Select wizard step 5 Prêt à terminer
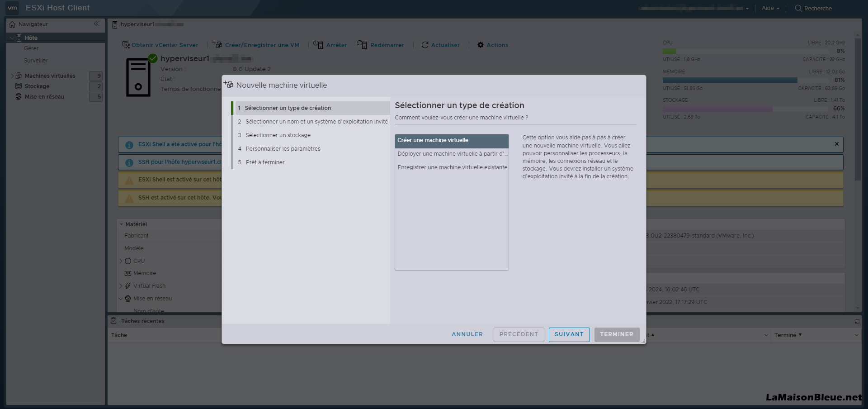 pyautogui.click(x=312, y=162)
